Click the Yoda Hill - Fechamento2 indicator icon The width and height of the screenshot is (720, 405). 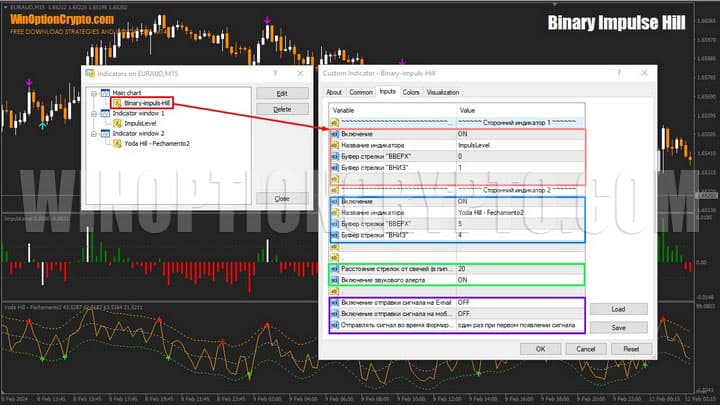(x=118, y=143)
